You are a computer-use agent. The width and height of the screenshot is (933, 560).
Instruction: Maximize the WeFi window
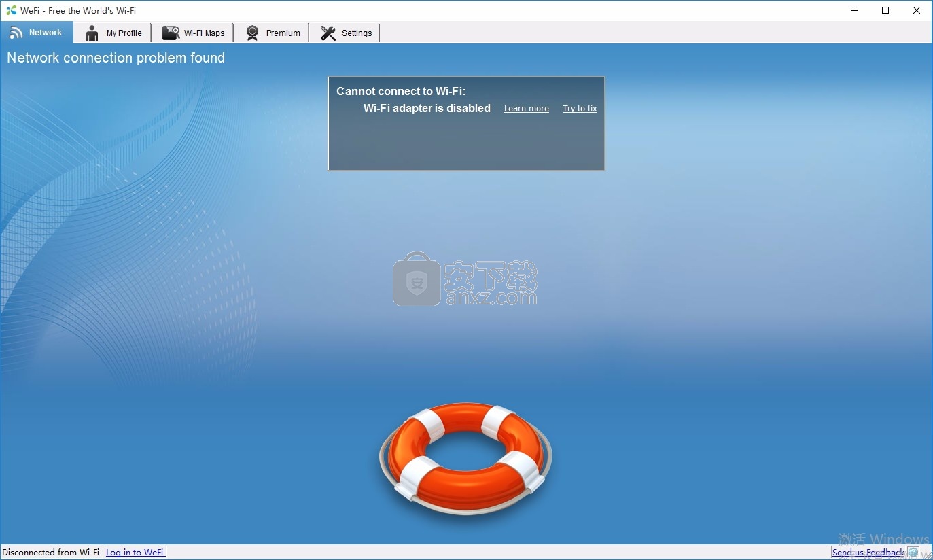(885, 10)
